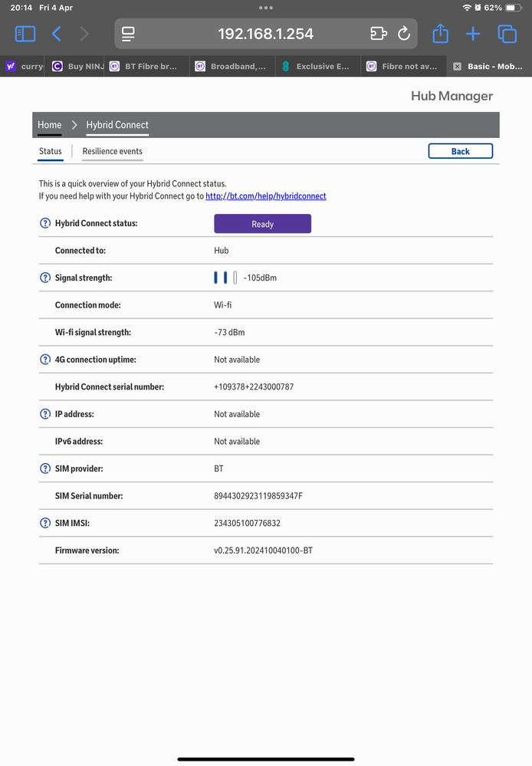Open help for 4G connection uptime
Image resolution: width=532 pixels, height=766 pixels.
[x=44, y=360]
